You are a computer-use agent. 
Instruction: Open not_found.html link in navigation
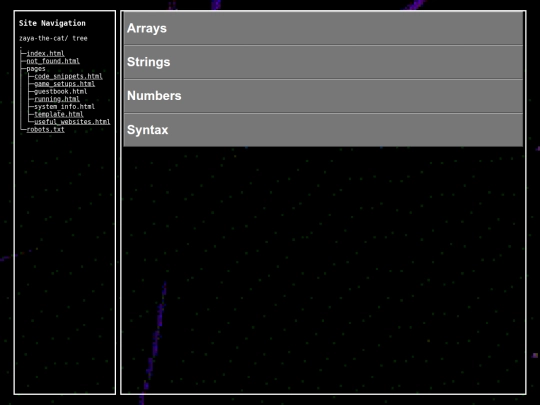click(53, 61)
